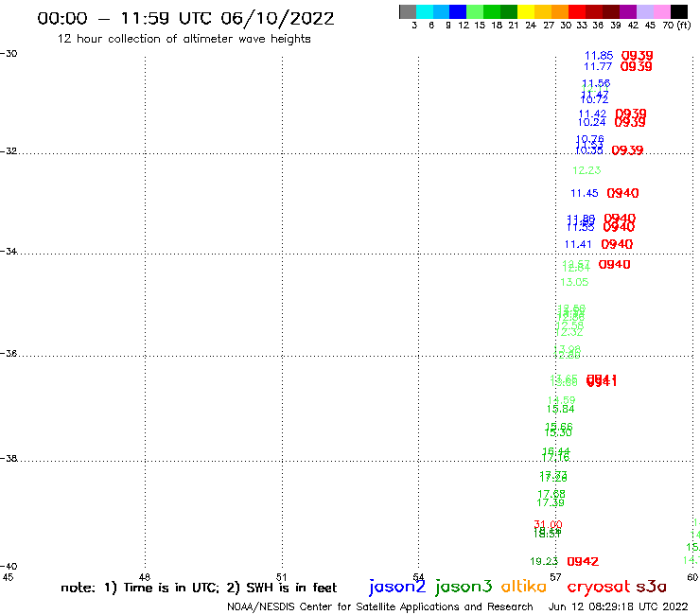Click the '00:00 – 11:59 UTC 06/10/2022' title
This screenshot has width=700, height=615.
pos(185,18)
